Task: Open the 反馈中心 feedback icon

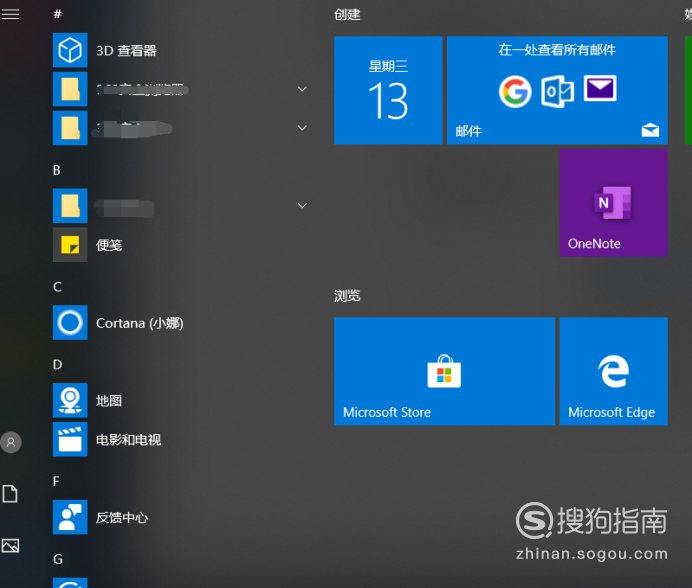Action: 70,517
